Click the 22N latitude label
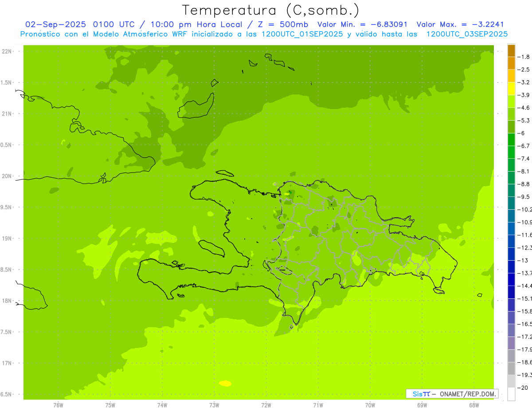532x411 pixels. pyautogui.click(x=7, y=51)
